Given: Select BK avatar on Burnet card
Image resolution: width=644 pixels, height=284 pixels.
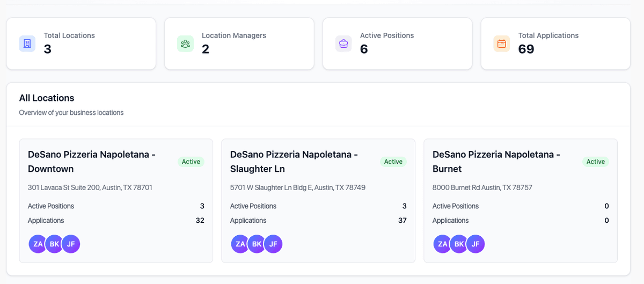Looking at the screenshot, I should coord(459,244).
